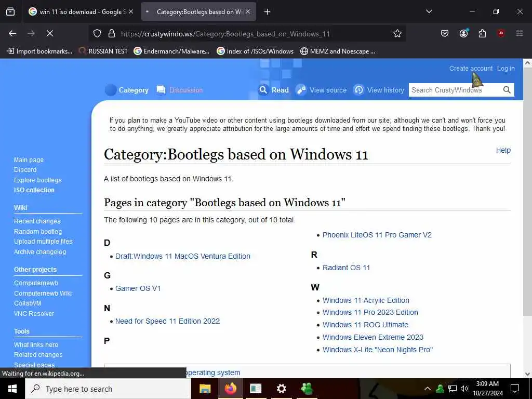Click Log in link
Image resolution: width=532 pixels, height=399 pixels.
[506, 68]
